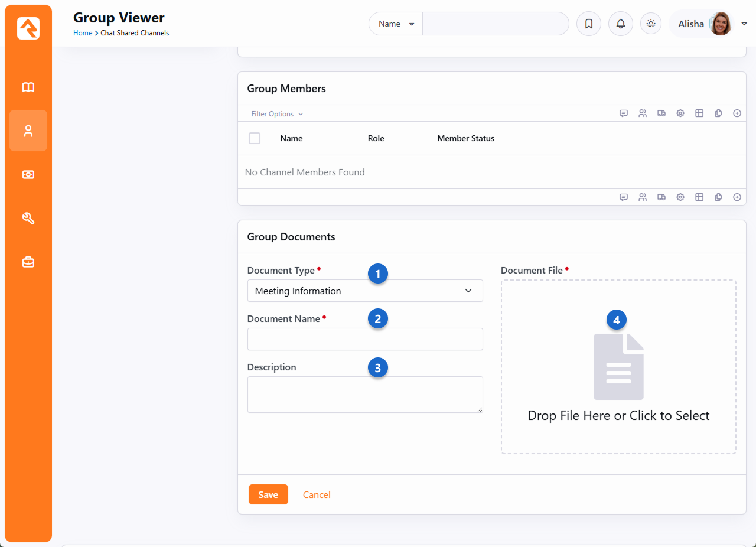This screenshot has height=547, width=756.
Task: Click the Document Name input field
Action: tap(365, 339)
